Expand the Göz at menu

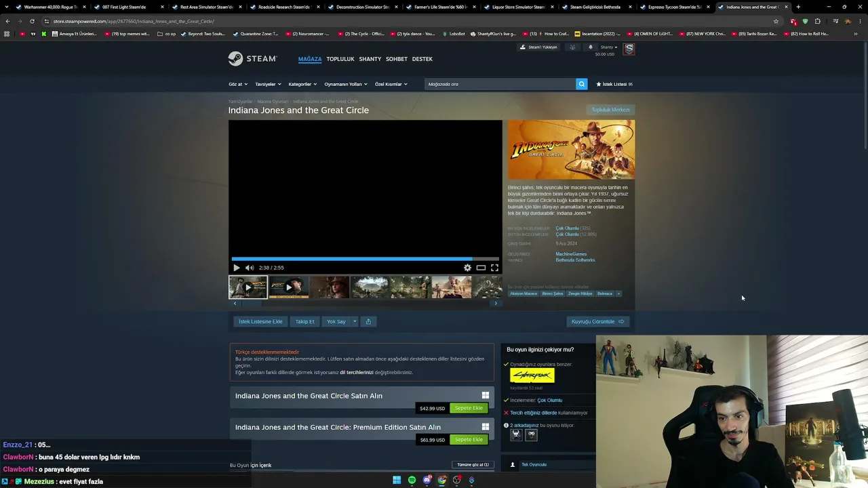coord(237,84)
